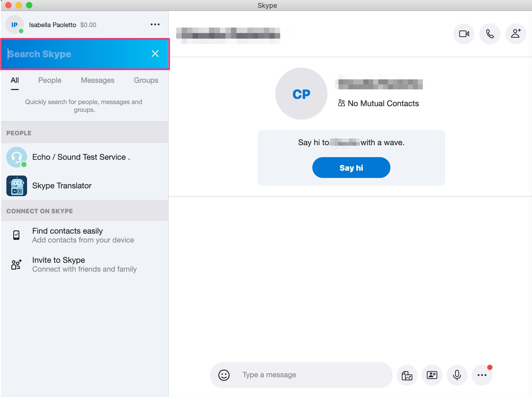532x397 pixels.
Task: Click the macOS green fullscreen button
Action: click(x=29, y=5)
